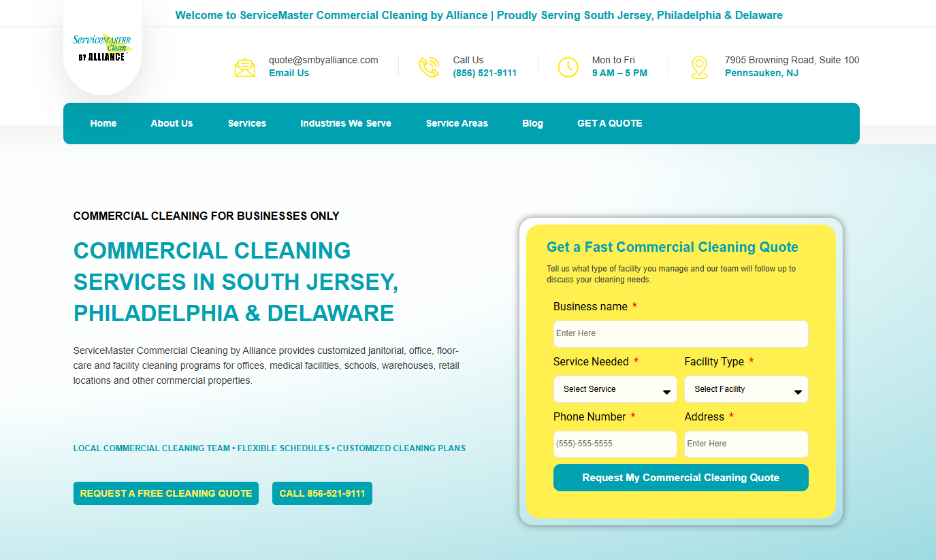This screenshot has height=560, width=936.
Task: Click the yellow envelope email icon
Action: point(245,67)
